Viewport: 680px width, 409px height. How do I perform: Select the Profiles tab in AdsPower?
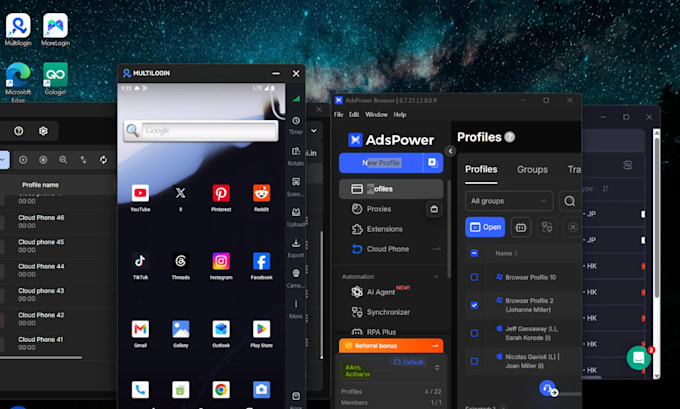coord(481,170)
